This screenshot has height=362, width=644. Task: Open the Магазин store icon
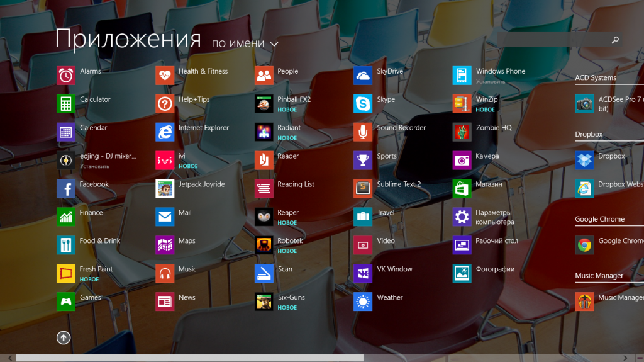click(462, 189)
